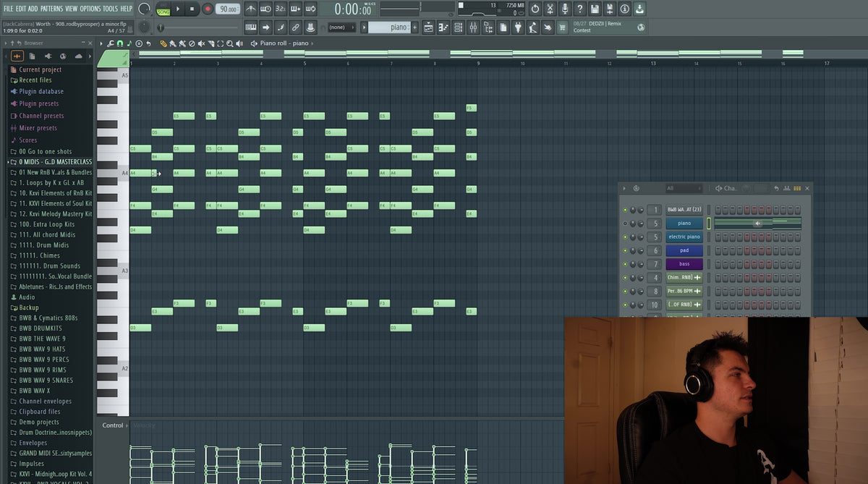Click the graph editor icon in Channel rack
The width and height of the screenshot is (868, 484).
pos(786,189)
